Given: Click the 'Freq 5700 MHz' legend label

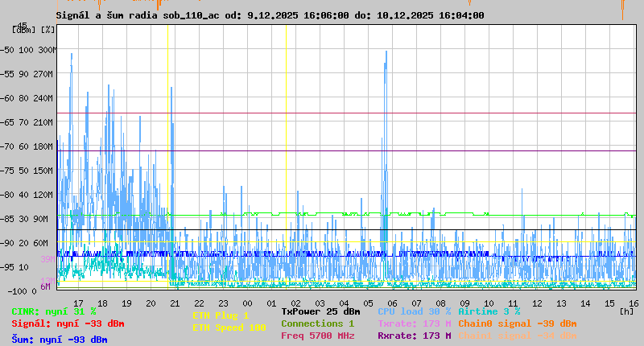Looking at the screenshot, I should [x=317, y=336].
